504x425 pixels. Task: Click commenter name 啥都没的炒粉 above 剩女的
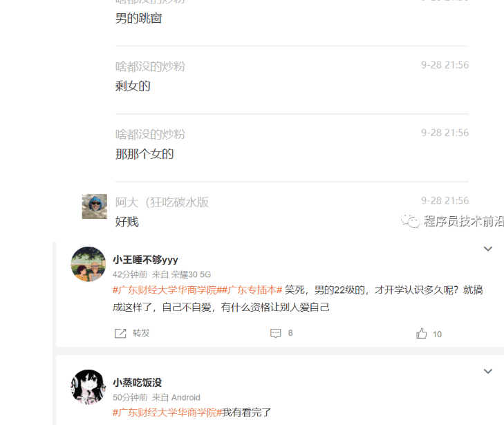tap(150, 66)
